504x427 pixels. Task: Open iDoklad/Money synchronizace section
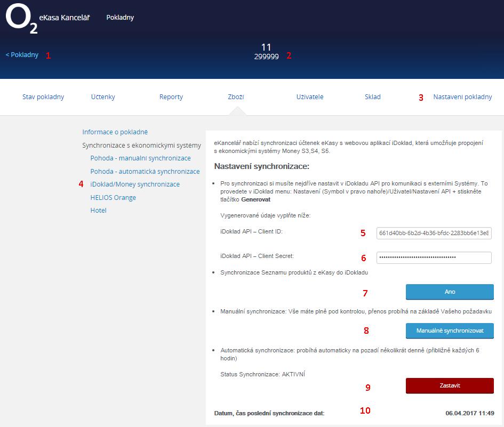[x=135, y=184]
